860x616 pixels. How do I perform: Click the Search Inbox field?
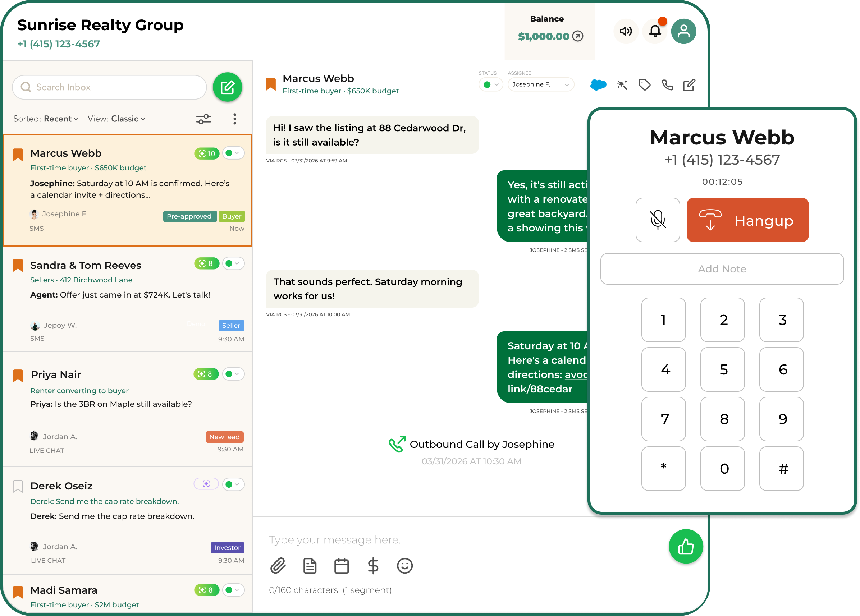pyautogui.click(x=109, y=87)
